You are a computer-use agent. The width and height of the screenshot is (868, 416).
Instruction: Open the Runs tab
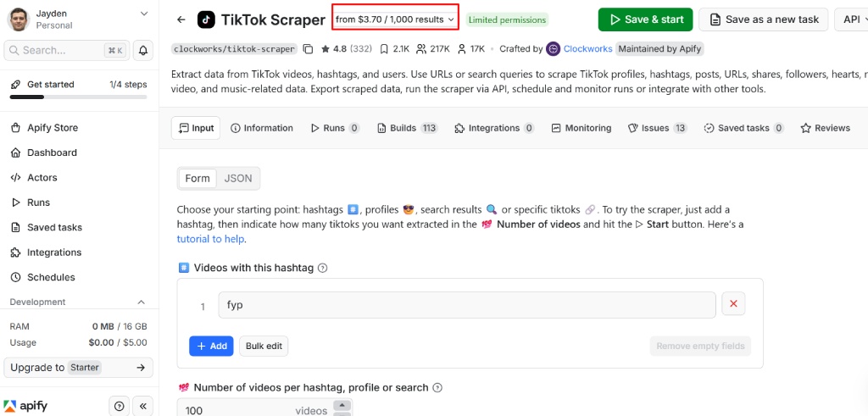point(335,128)
